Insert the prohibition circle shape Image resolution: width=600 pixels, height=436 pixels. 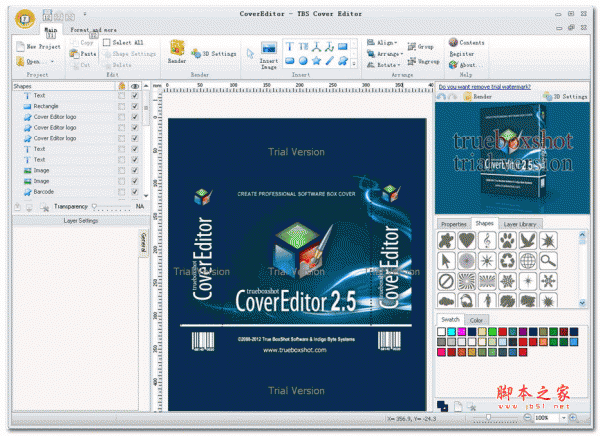point(446,281)
